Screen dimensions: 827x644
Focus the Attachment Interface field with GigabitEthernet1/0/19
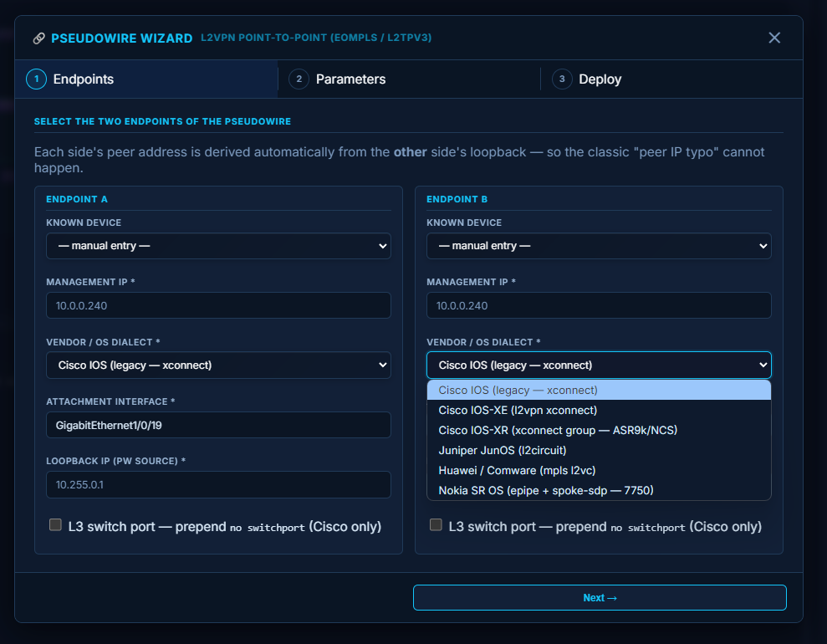coord(218,425)
